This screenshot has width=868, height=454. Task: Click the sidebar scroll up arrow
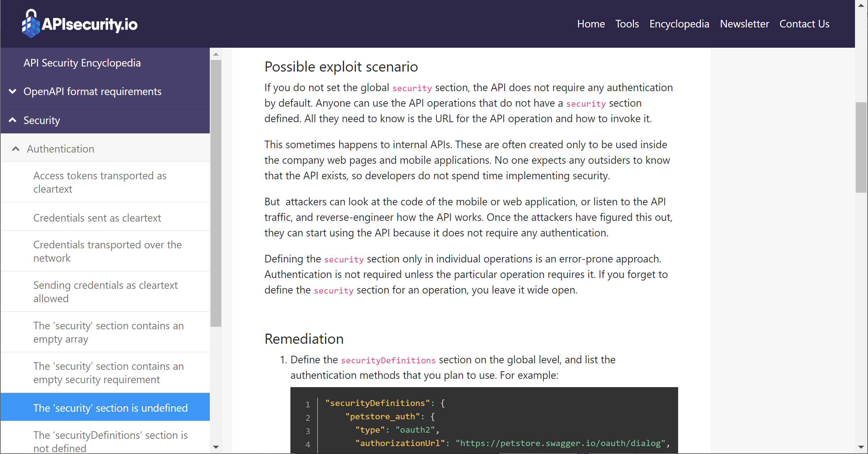pos(216,54)
